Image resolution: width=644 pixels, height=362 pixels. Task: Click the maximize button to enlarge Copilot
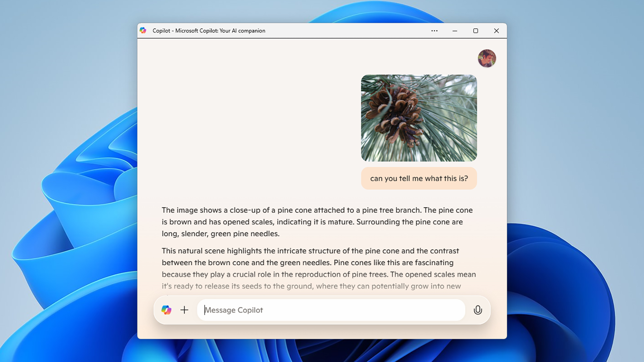[x=476, y=31]
